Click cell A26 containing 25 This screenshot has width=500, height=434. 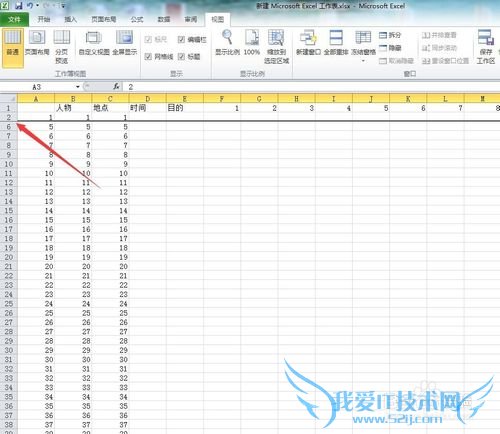[36, 313]
